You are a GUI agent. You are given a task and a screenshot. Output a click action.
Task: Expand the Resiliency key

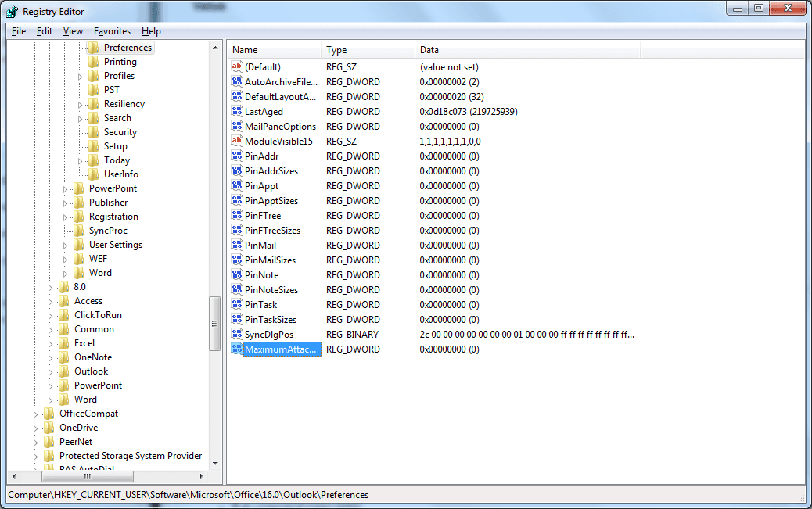81,105
